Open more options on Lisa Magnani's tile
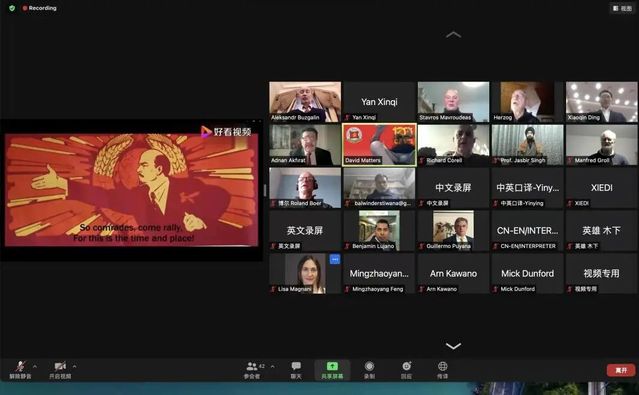 pyautogui.click(x=335, y=259)
